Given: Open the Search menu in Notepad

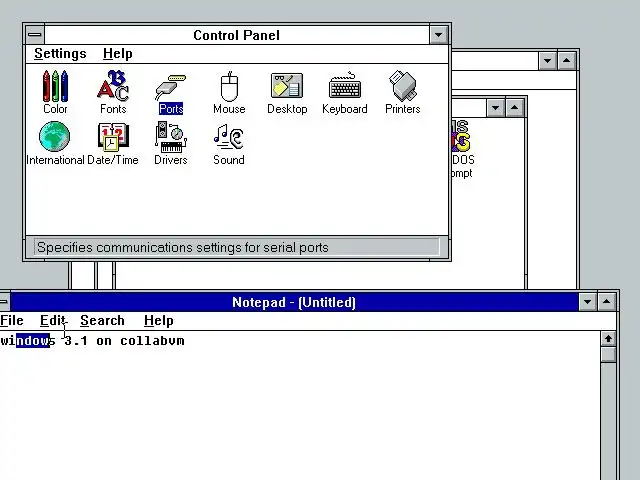Looking at the screenshot, I should click(102, 320).
